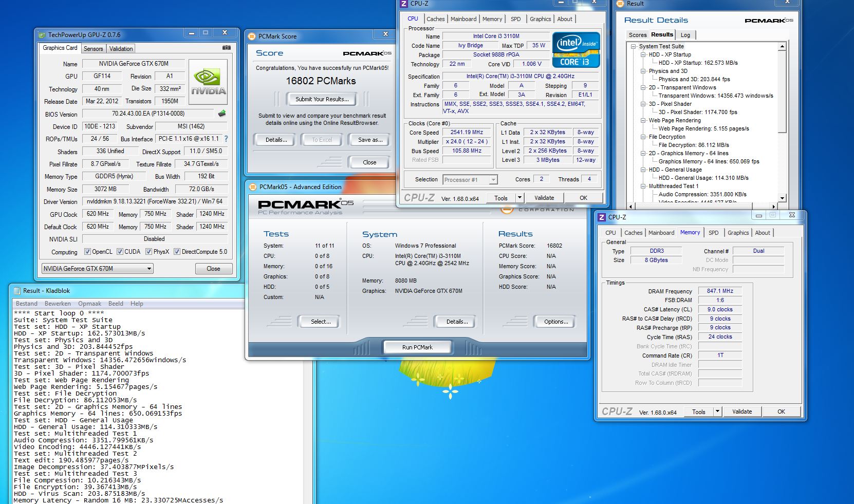Click the NVIDIA logo in GPU-Z
The width and height of the screenshot is (854, 504).
click(x=208, y=82)
